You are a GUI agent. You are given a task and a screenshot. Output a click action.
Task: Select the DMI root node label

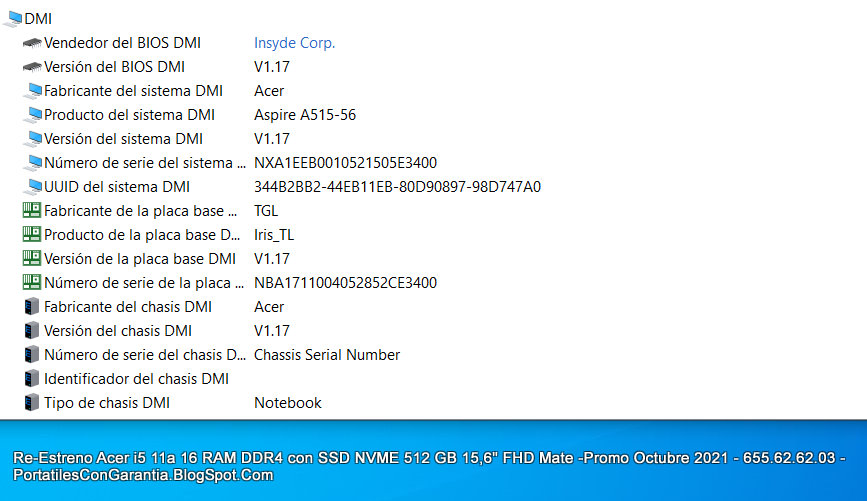point(38,19)
